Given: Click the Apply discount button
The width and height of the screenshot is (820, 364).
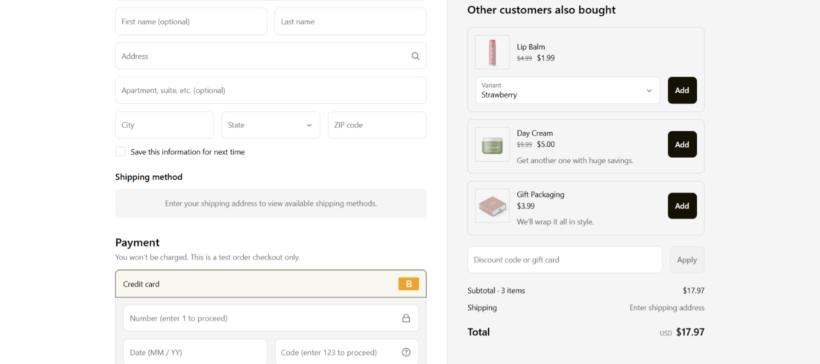Looking at the screenshot, I should pos(687,259).
